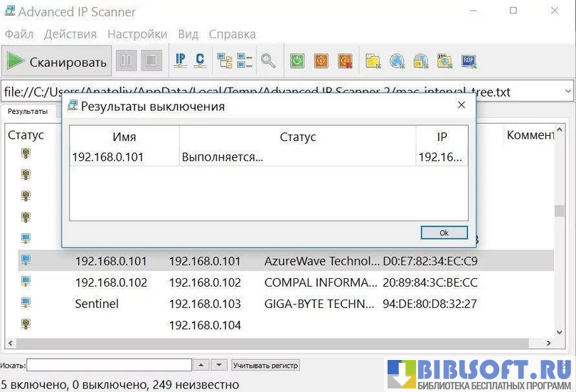The width and height of the screenshot is (576, 392).
Task: Open the Файл menu
Action: 18,34
